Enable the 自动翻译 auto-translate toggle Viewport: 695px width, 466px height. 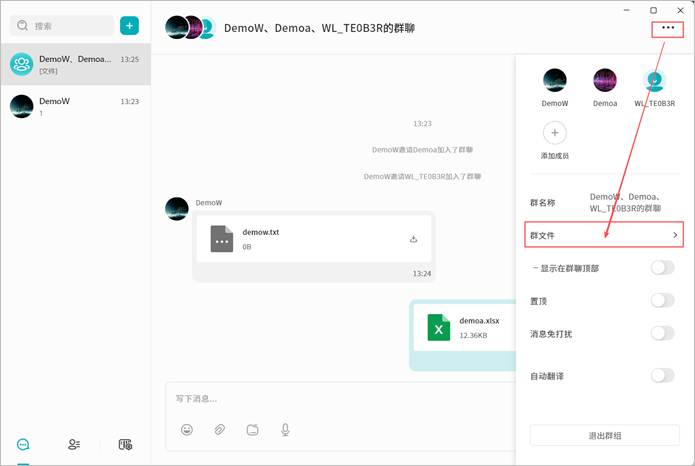[662, 375]
